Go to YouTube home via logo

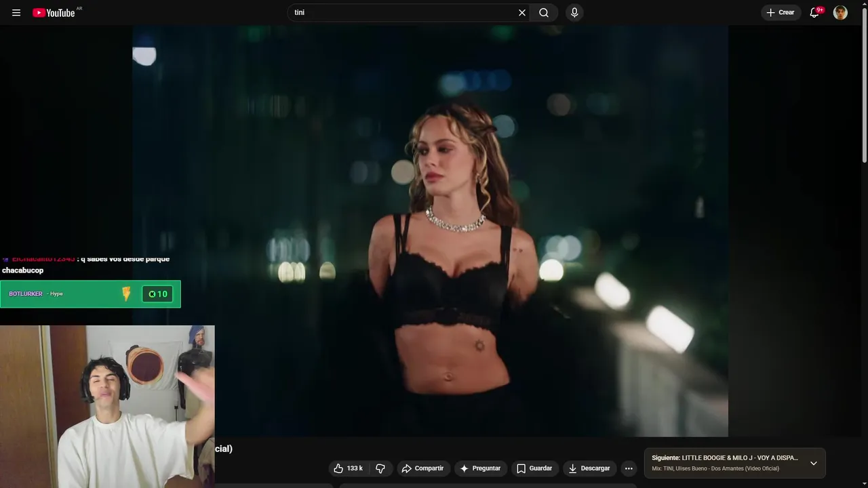click(x=54, y=13)
